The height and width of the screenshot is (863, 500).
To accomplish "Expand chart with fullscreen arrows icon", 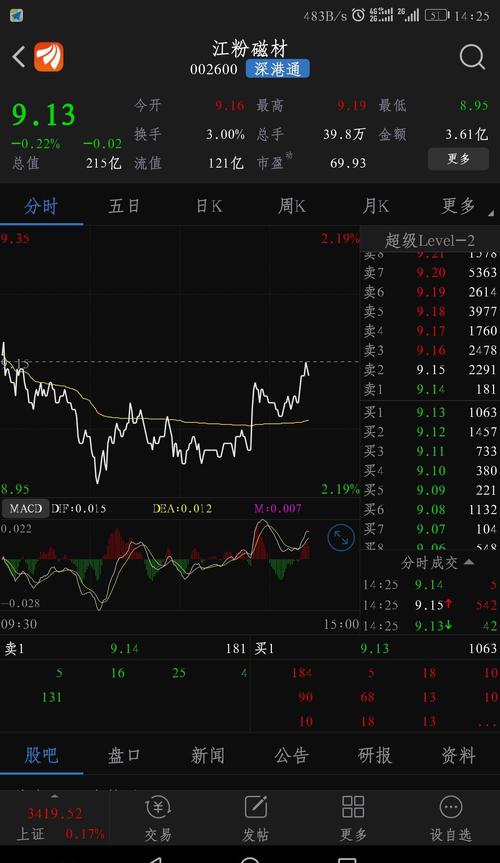I will click(341, 538).
